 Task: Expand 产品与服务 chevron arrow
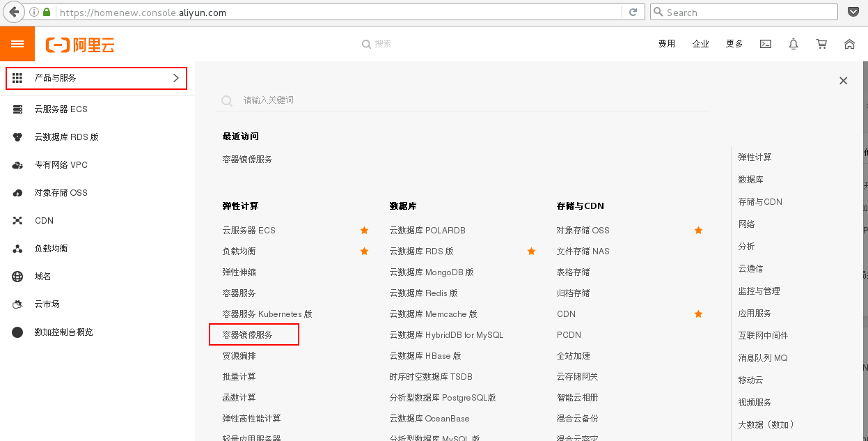(x=176, y=78)
